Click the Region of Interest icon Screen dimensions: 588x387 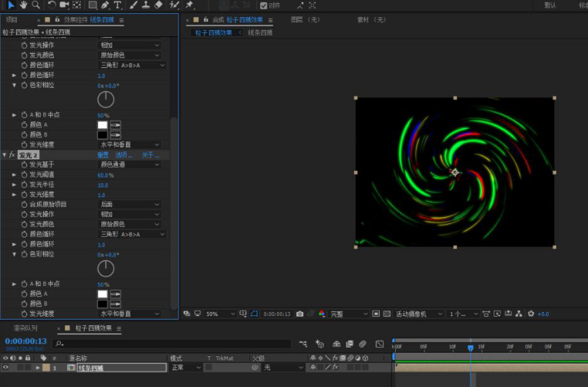pos(376,314)
